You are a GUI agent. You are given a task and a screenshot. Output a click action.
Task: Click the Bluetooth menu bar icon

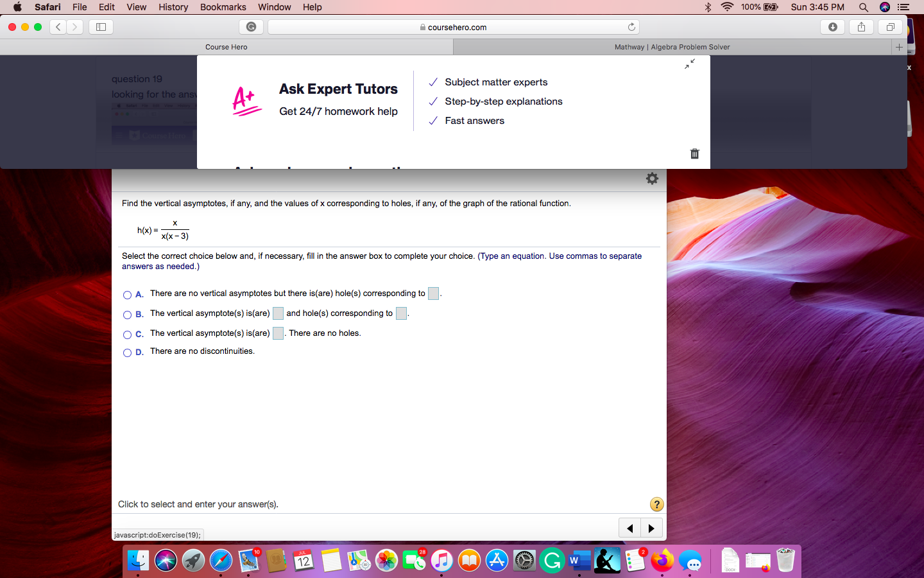(x=708, y=7)
